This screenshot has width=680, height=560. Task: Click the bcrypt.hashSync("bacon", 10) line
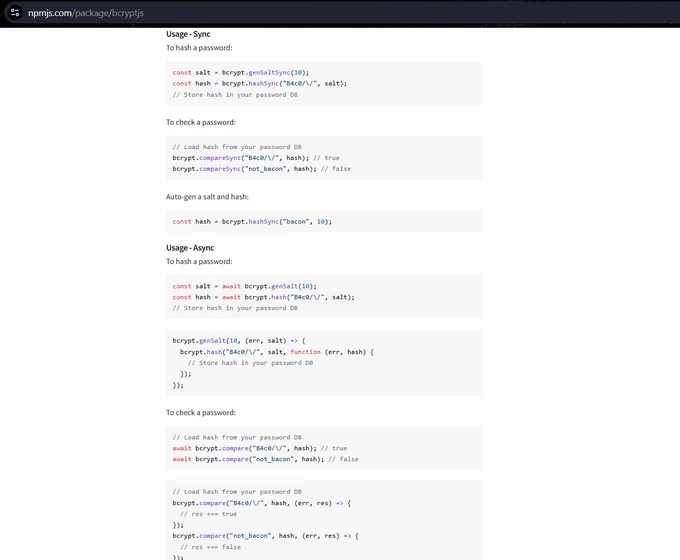pyautogui.click(x=252, y=222)
